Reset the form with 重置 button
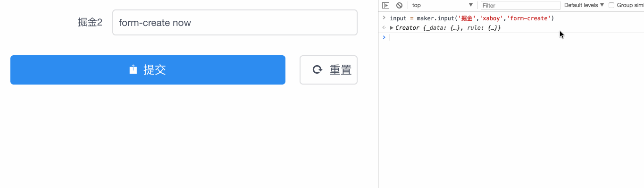This screenshot has height=188, width=644. tap(328, 70)
